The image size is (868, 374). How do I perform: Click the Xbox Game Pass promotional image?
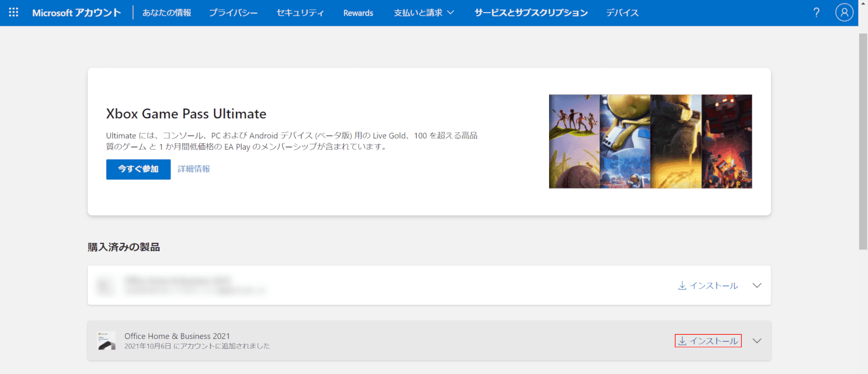tap(650, 141)
